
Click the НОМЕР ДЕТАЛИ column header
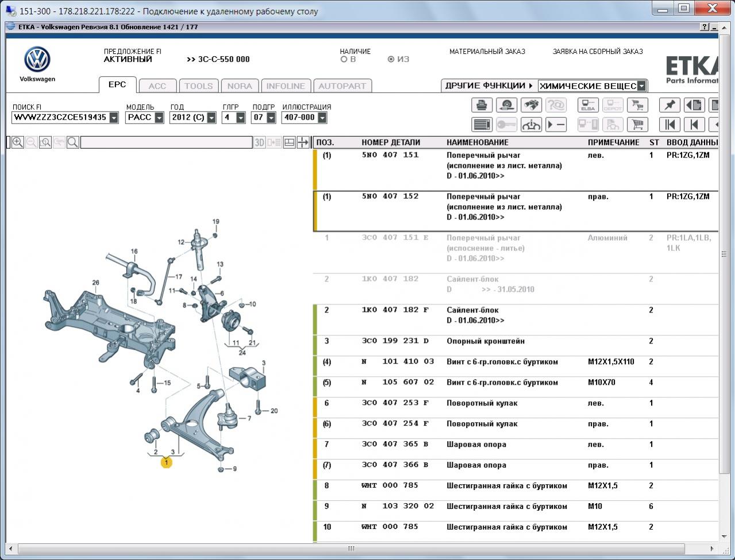tap(391, 142)
